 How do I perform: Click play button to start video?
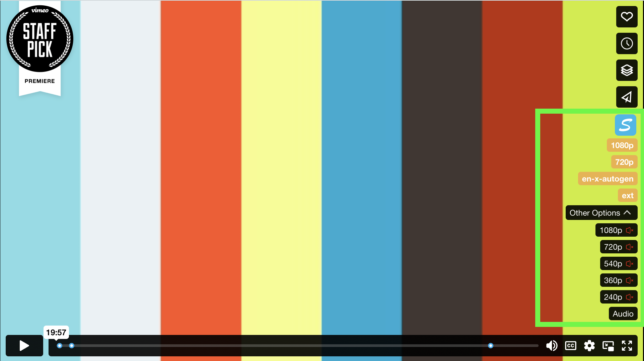pos(24,346)
